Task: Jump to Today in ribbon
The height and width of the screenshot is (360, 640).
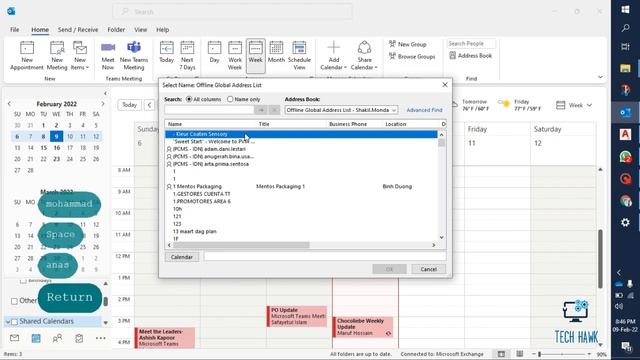Action: (x=167, y=52)
